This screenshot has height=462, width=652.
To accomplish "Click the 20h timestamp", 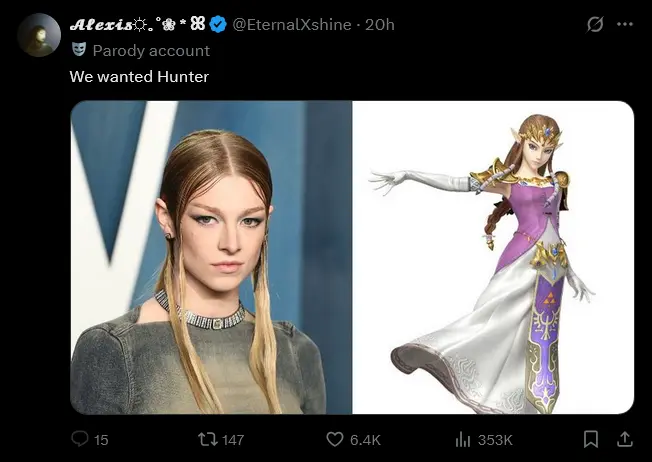I will (x=380, y=24).
